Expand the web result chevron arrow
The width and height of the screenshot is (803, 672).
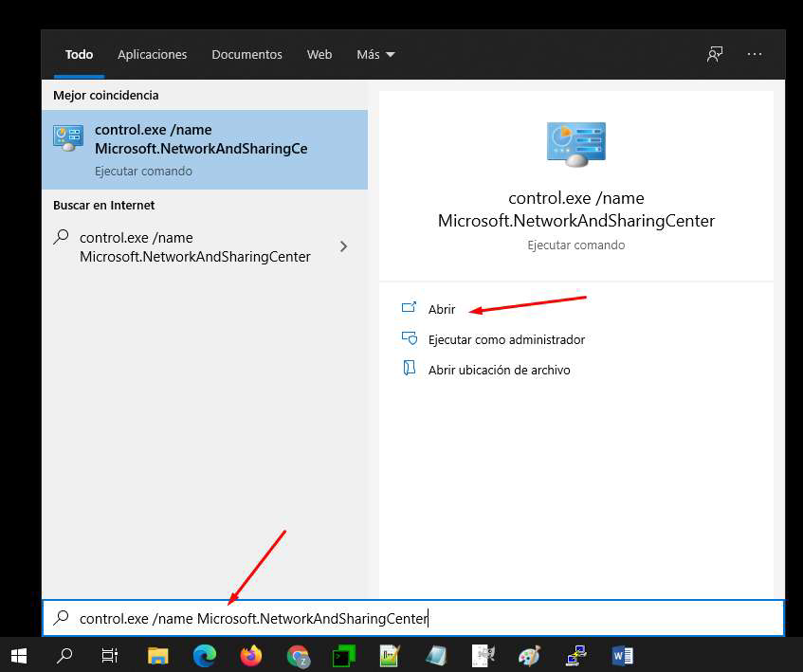click(343, 246)
